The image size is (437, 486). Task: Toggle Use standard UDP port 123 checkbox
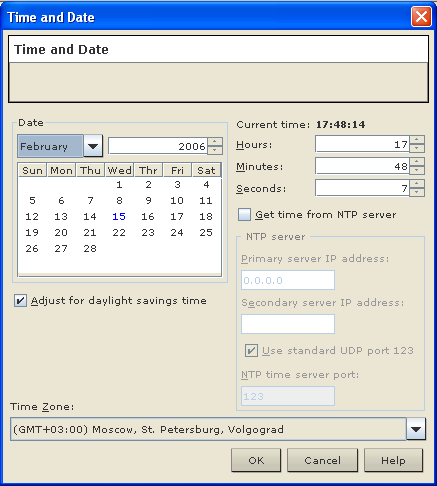[251, 351]
